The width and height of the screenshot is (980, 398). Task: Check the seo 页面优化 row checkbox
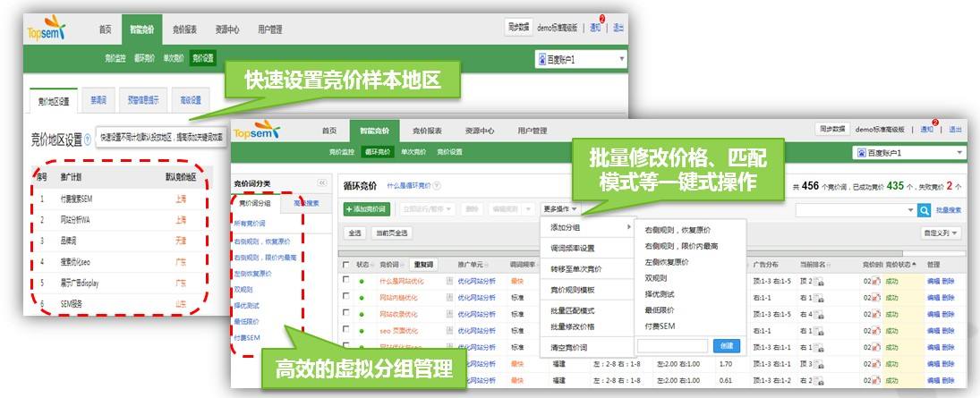pos(345,330)
